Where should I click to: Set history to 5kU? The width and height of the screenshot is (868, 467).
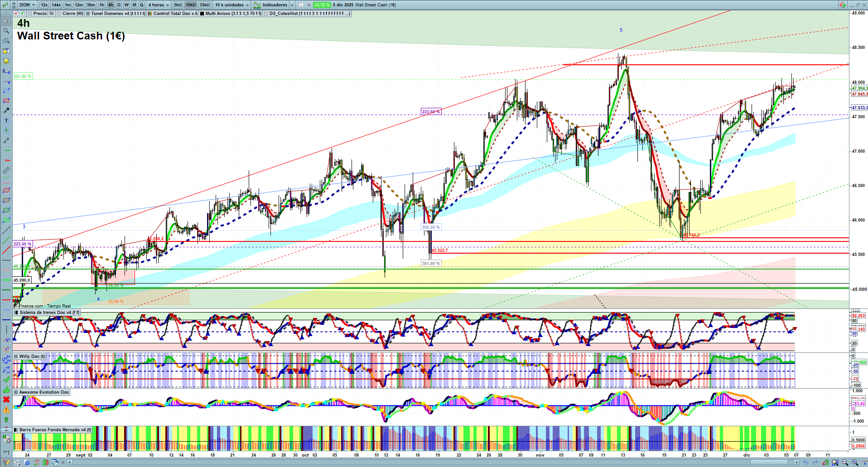[178, 5]
